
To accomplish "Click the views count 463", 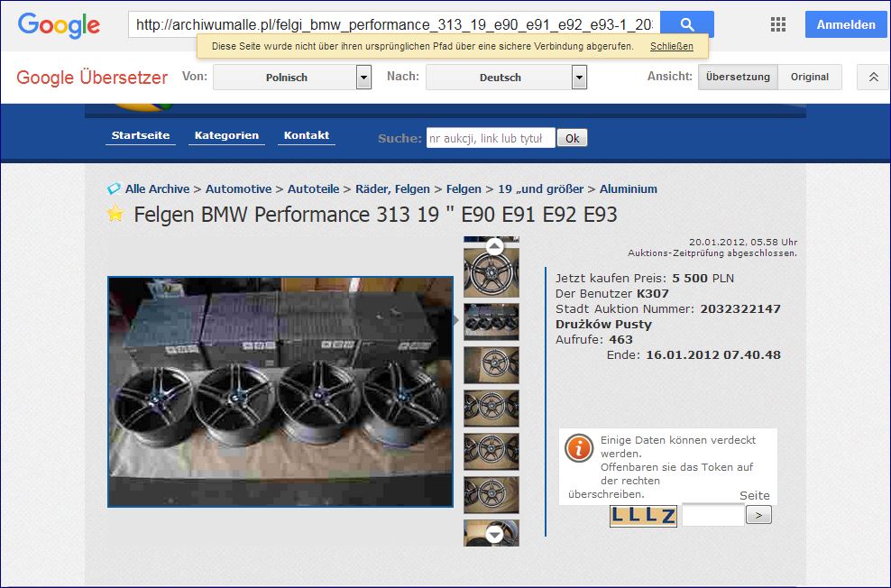I will click(620, 340).
